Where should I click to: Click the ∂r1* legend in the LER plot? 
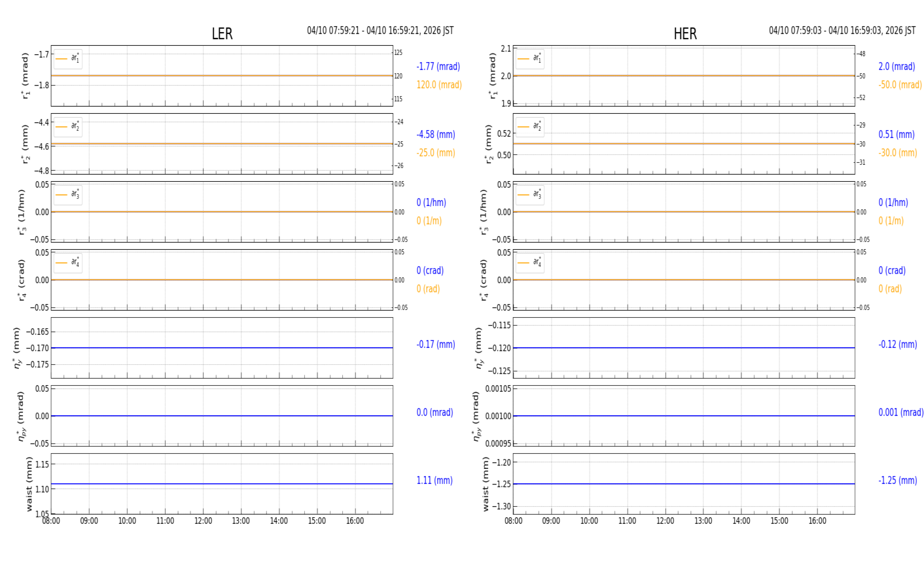[68, 59]
